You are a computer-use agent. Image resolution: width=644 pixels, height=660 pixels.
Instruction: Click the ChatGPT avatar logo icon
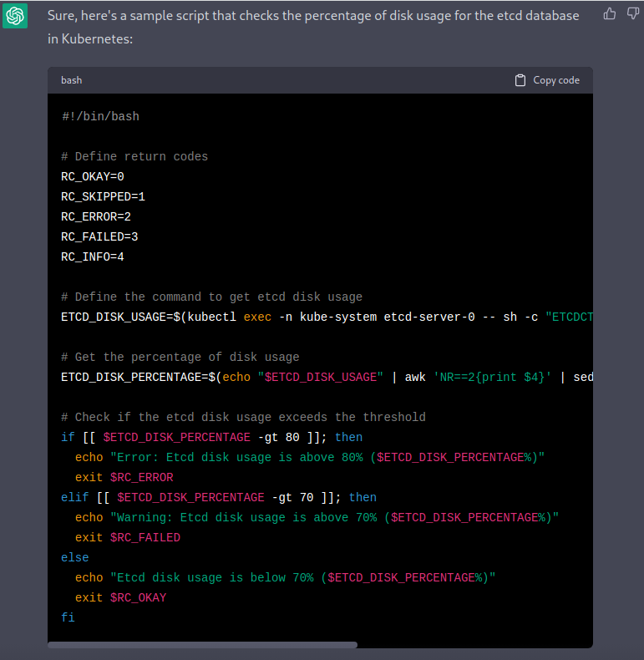(15, 16)
